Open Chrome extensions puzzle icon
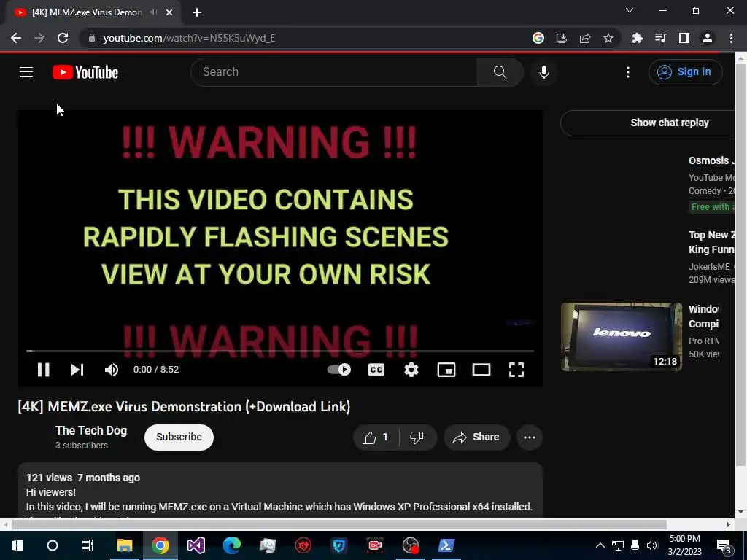The image size is (747, 560). pyautogui.click(x=638, y=38)
